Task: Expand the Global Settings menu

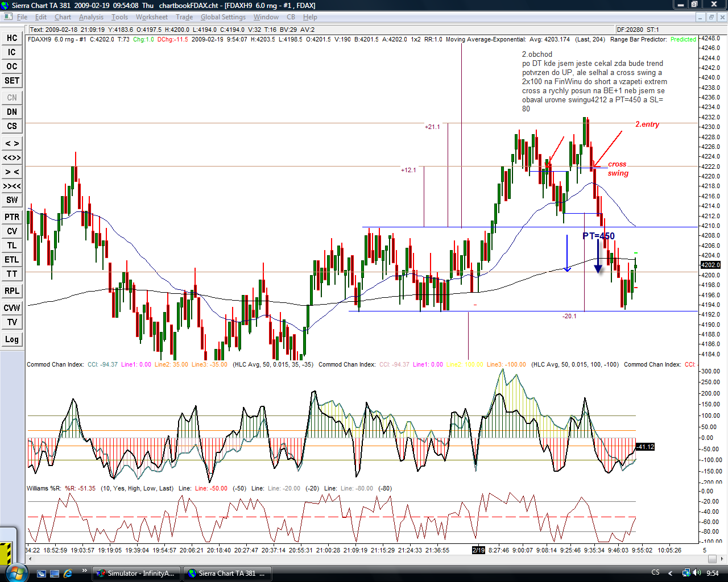Action: pyautogui.click(x=223, y=17)
